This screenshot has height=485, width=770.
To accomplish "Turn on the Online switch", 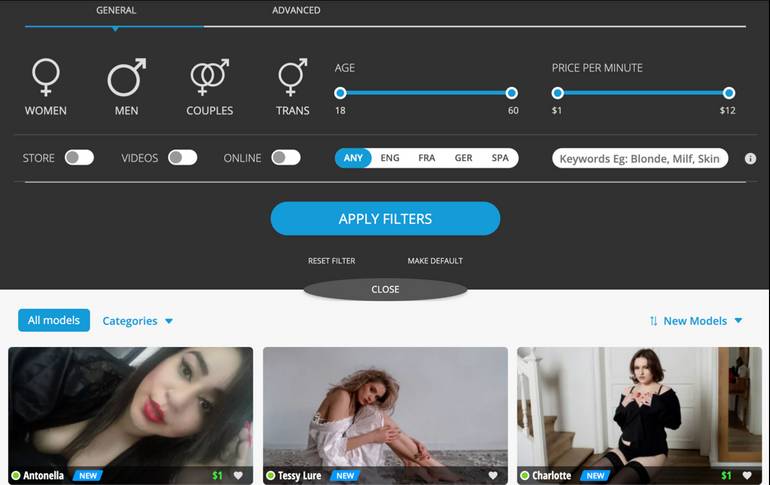I will coord(286,158).
